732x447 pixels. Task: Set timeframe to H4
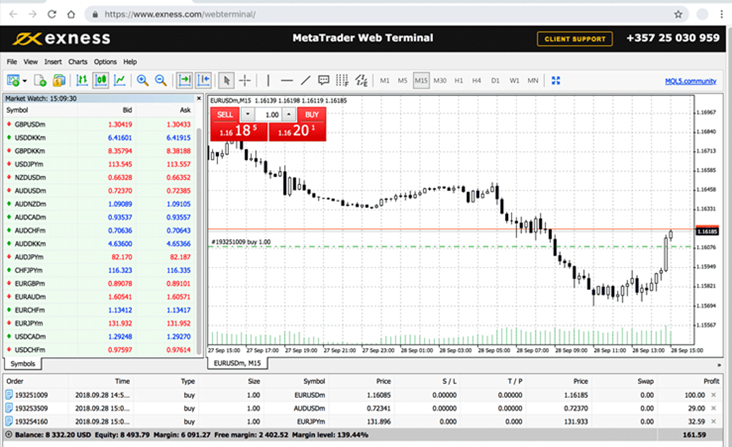476,81
